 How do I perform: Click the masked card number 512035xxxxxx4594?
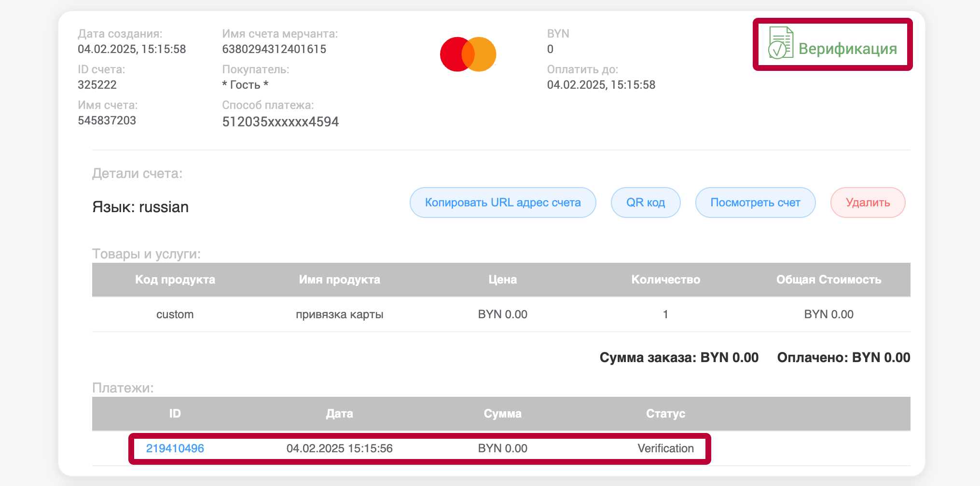point(280,121)
